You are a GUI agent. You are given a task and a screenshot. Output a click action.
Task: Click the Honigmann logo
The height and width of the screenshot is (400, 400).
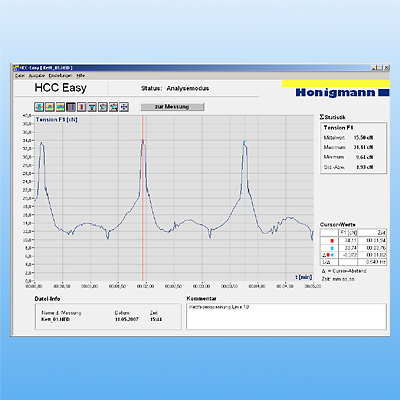pos(342,92)
